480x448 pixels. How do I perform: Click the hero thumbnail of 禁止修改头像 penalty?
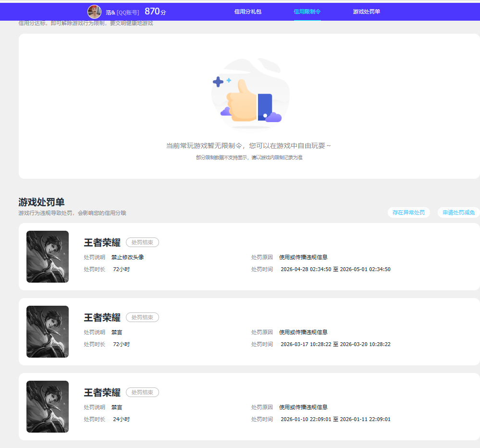coord(48,257)
